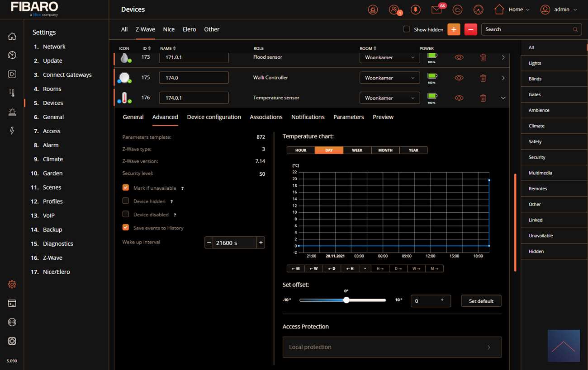
Task: Open the lightning energy icon in sidebar
Action: (12, 131)
